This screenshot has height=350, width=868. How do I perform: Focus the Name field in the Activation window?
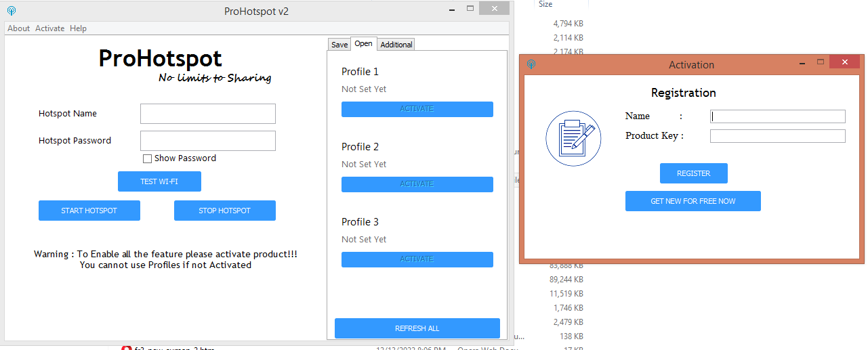click(778, 116)
